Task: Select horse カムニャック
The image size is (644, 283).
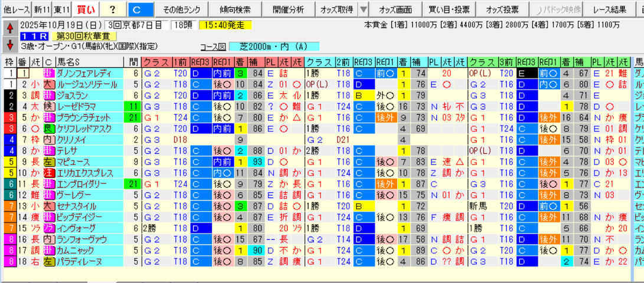Action: 90,250
